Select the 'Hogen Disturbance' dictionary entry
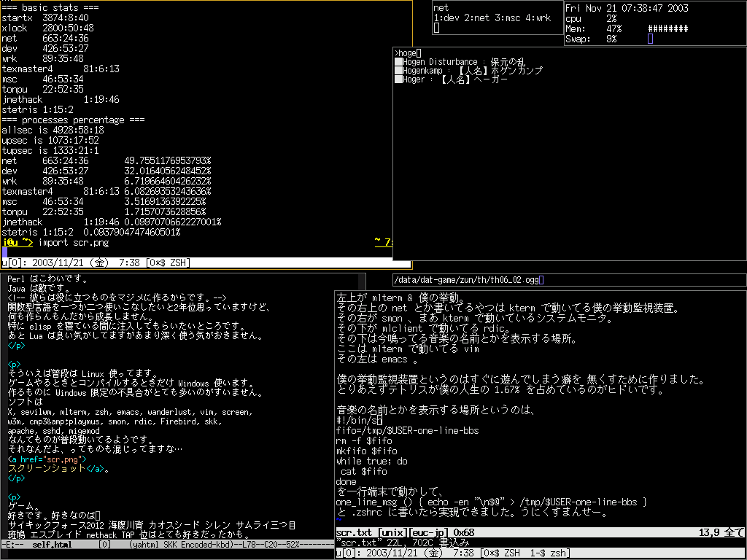This screenshot has width=747, height=560. click(x=460, y=62)
